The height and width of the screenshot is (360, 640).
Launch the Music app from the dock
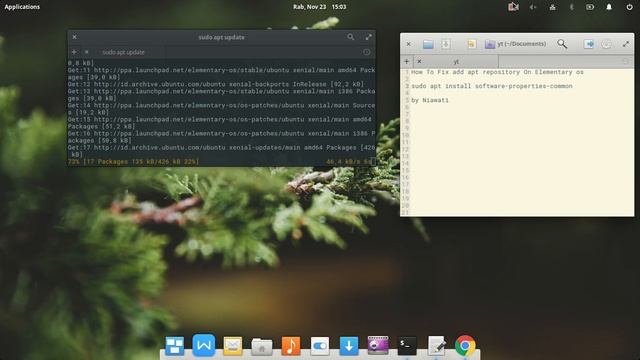(291, 346)
